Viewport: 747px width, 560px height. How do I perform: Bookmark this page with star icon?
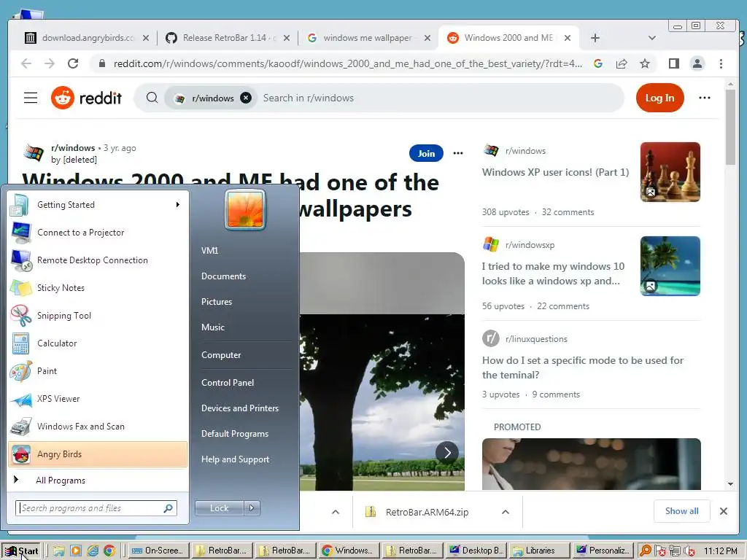click(645, 63)
